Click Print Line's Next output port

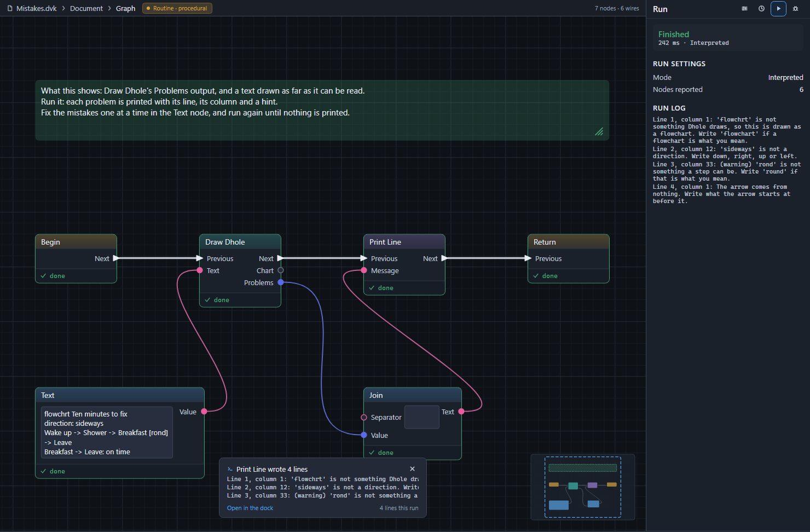[x=444, y=258]
